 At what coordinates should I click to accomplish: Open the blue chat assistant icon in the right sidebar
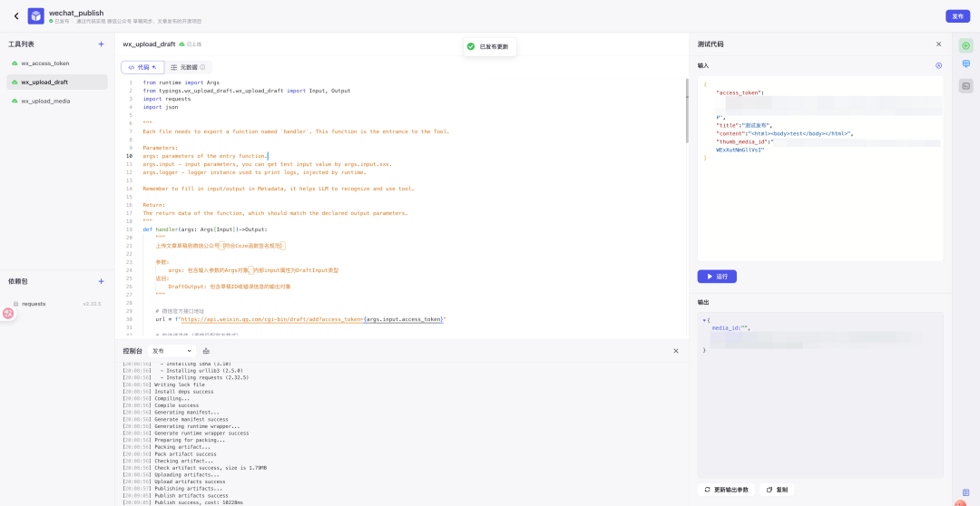[x=965, y=65]
